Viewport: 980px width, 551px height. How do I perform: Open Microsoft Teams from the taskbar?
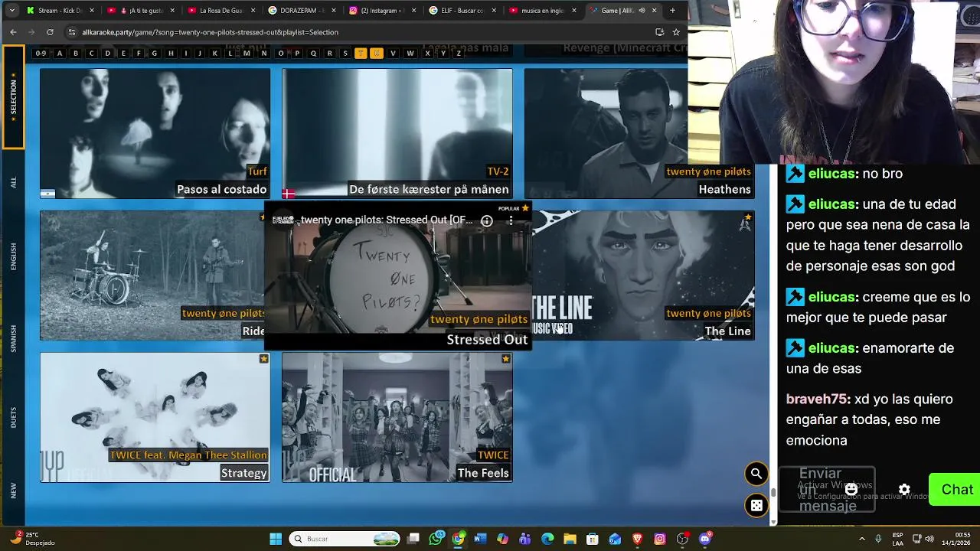pos(524,539)
